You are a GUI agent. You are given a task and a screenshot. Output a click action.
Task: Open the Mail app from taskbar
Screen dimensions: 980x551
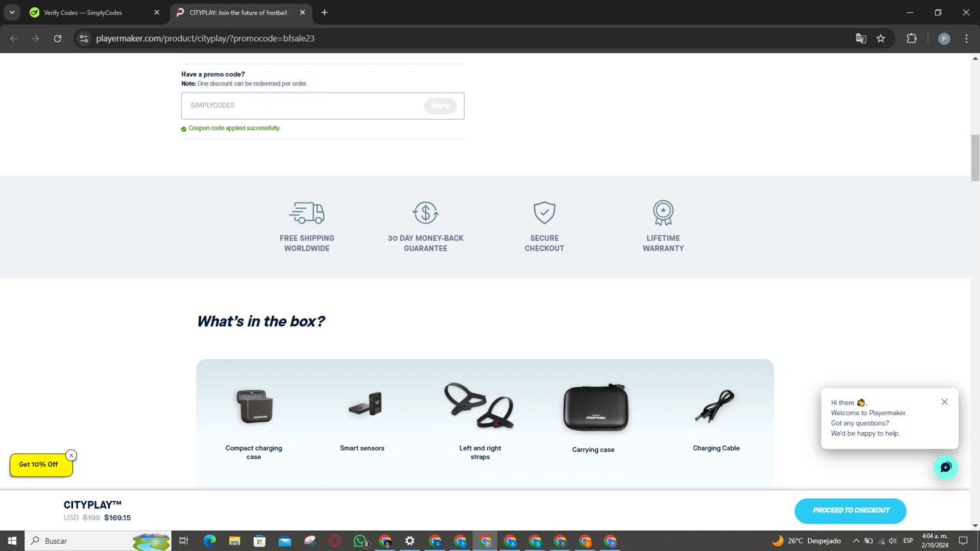285,541
